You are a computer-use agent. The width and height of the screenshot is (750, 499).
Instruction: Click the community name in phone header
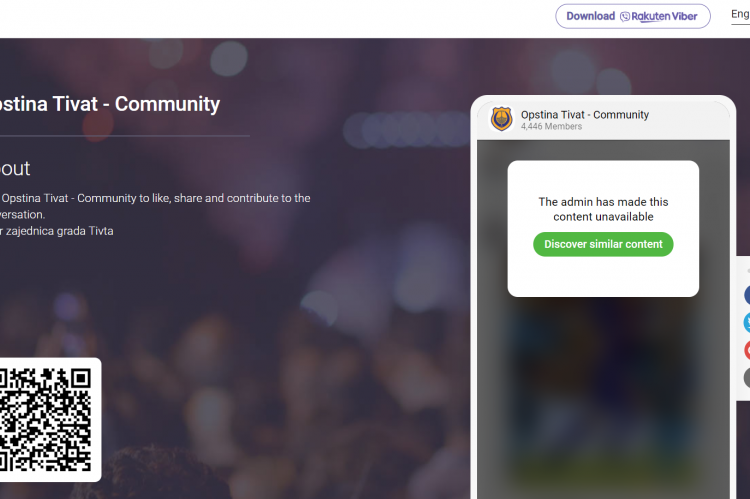point(585,115)
